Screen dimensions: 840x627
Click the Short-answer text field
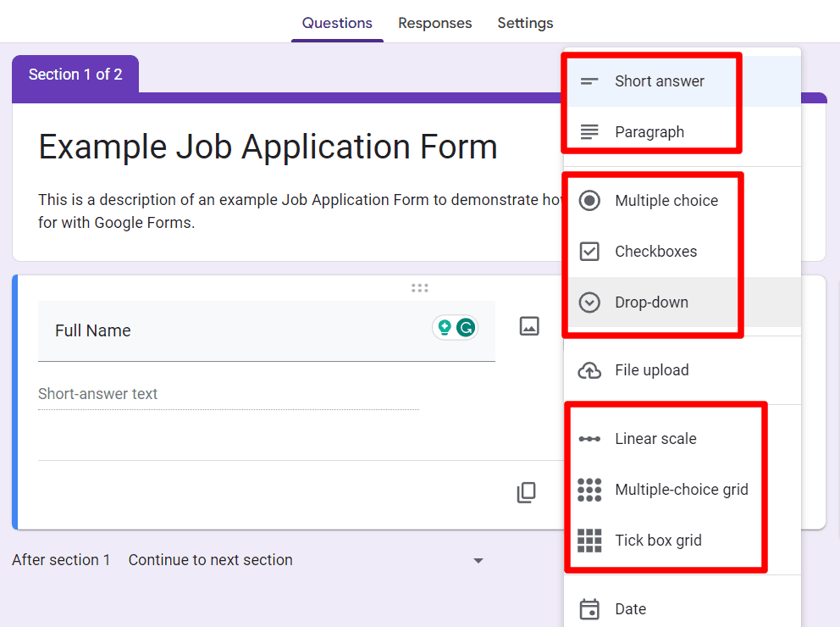[229, 395]
